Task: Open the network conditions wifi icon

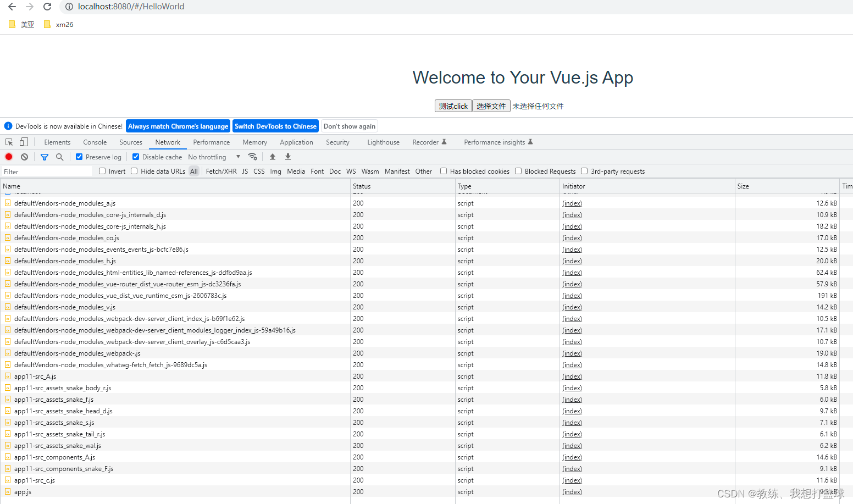Action: click(x=253, y=157)
